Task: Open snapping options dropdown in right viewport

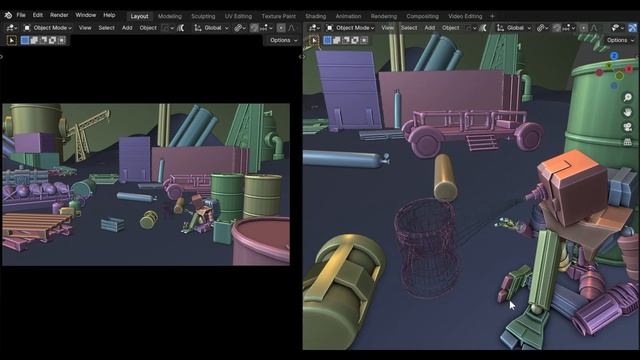Action: point(568,28)
